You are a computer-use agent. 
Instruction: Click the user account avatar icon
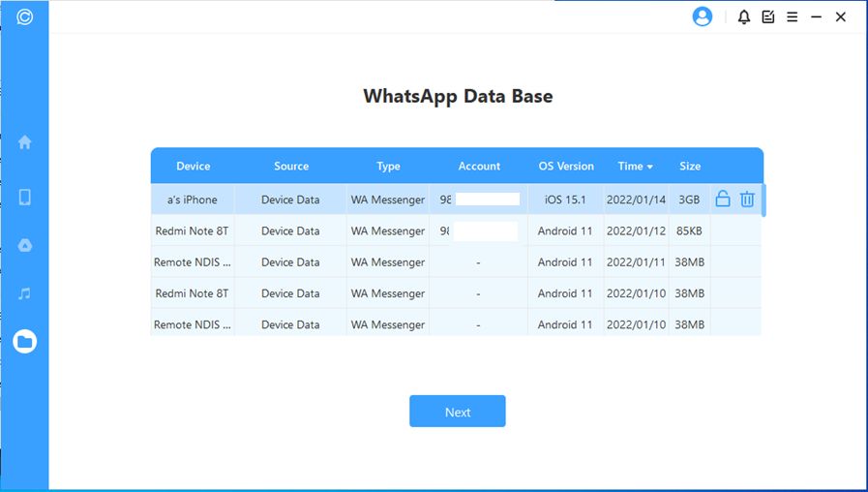pyautogui.click(x=703, y=16)
